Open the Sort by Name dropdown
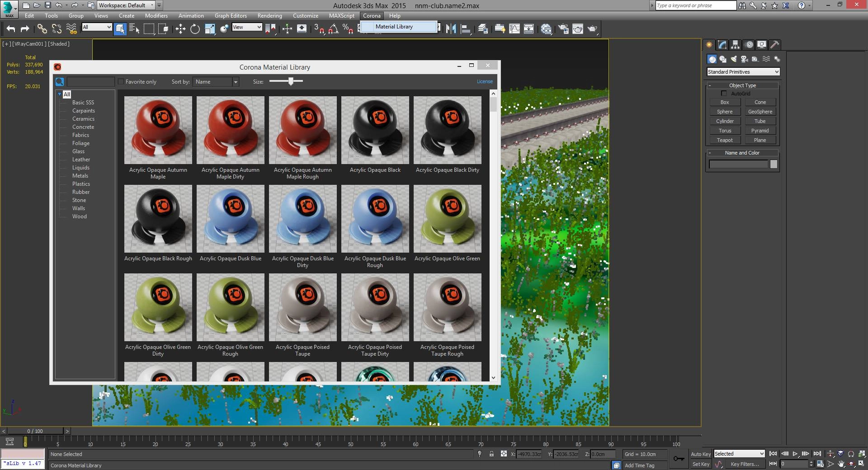This screenshot has height=470, width=868. 216,82
